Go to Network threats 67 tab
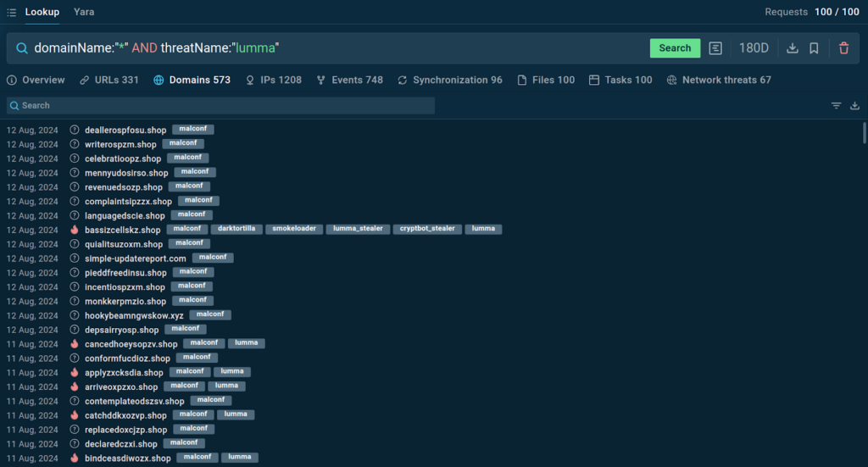Image resolution: width=868 pixels, height=467 pixels. (x=719, y=80)
